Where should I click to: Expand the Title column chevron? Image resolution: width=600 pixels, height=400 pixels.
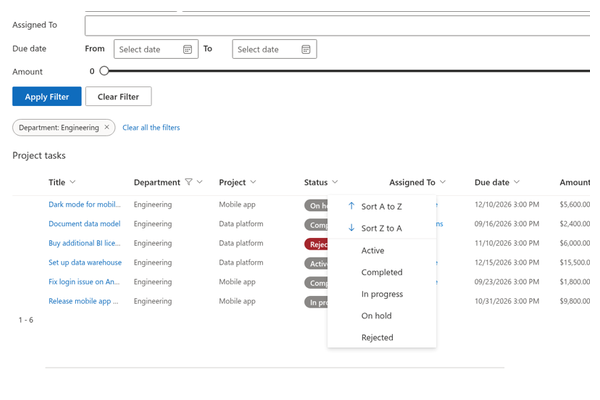(73, 182)
